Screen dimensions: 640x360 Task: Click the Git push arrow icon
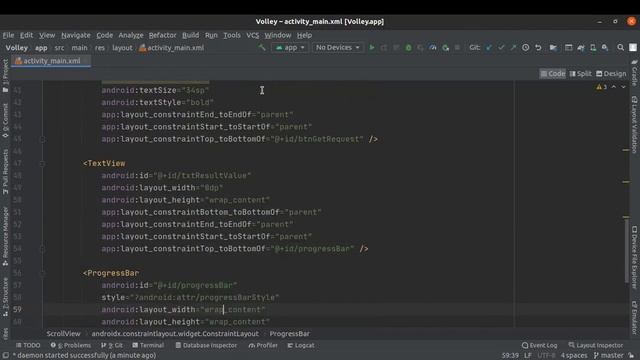[x=513, y=48]
